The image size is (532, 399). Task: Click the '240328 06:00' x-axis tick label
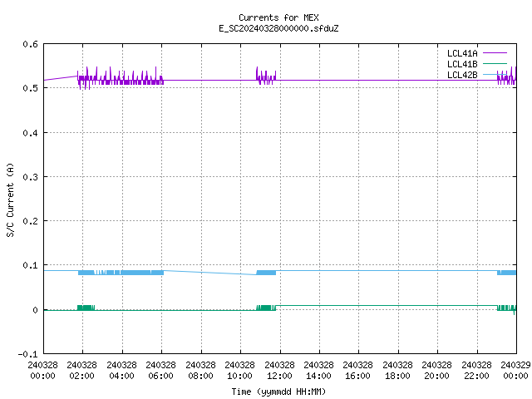(x=160, y=370)
